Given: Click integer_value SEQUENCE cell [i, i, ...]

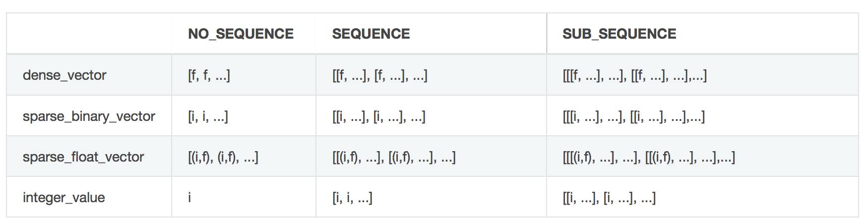Looking at the screenshot, I should tap(352, 198).
